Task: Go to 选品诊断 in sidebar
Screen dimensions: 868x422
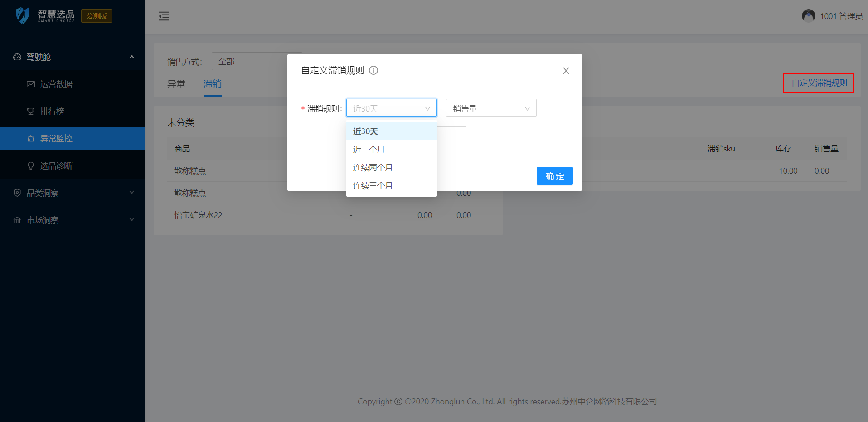Action: click(56, 166)
